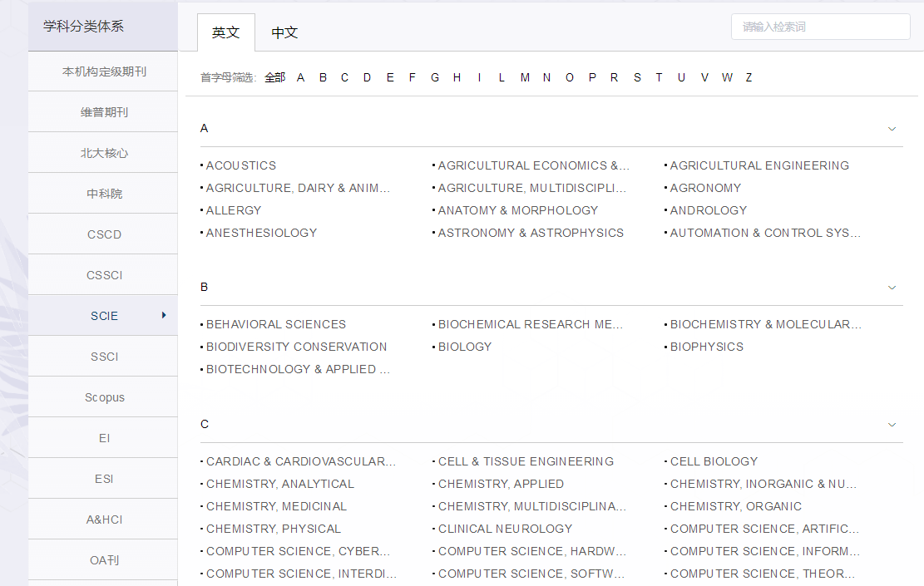924x586 pixels.
Task: Open the CSSCI sidebar category
Action: 104,275
